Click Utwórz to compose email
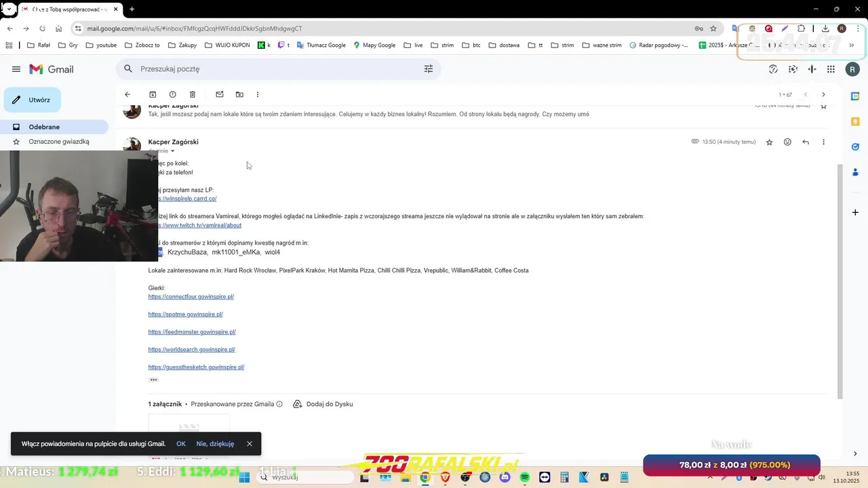Image resolution: width=868 pixels, height=488 pixels. click(32, 100)
